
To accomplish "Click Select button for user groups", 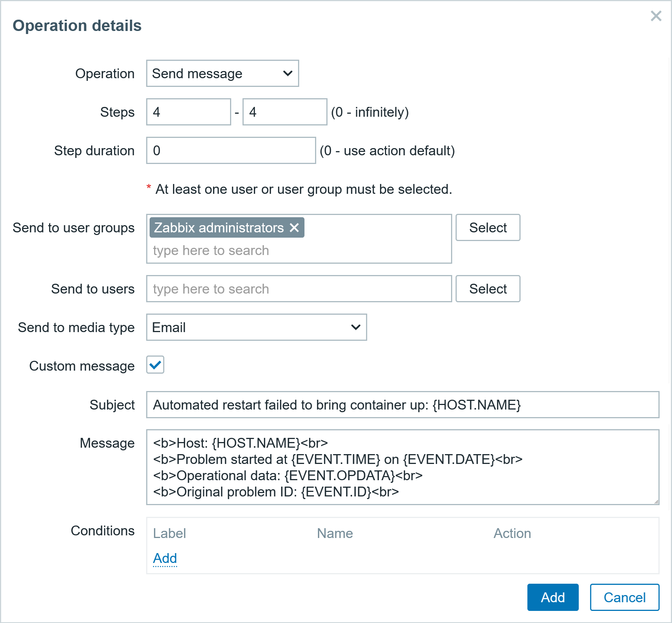I will point(488,227).
